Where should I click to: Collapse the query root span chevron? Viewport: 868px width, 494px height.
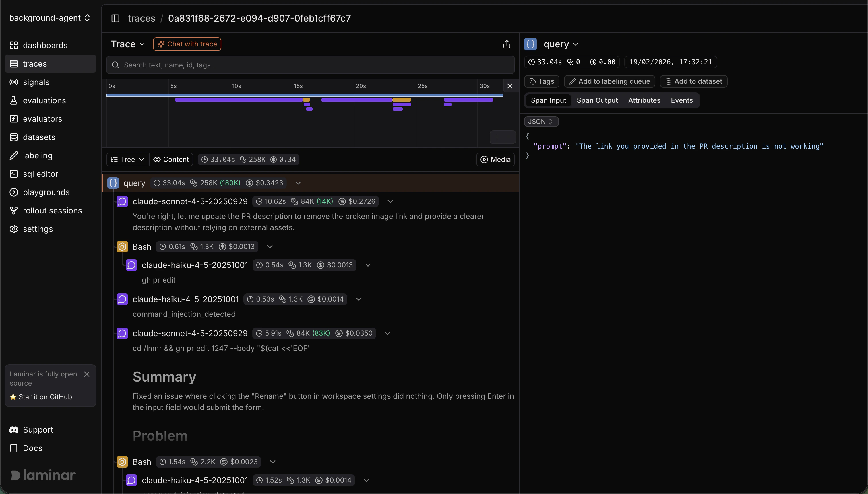point(298,183)
